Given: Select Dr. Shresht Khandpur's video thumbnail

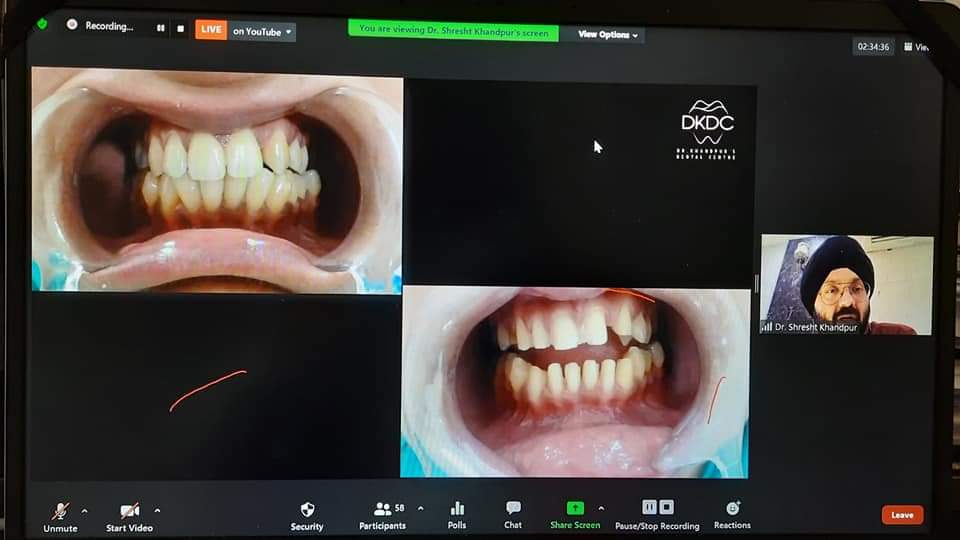Looking at the screenshot, I should click(847, 285).
